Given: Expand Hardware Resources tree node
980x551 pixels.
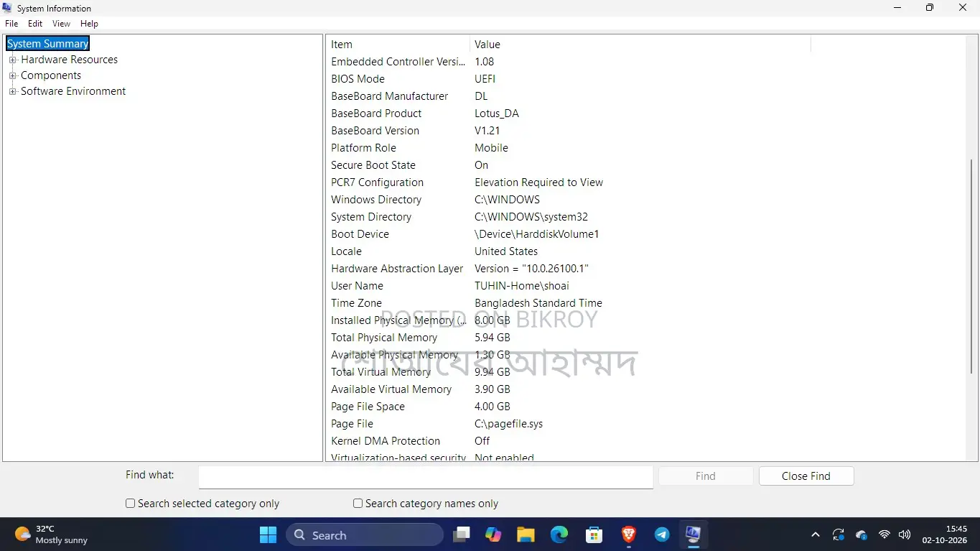Looking at the screenshot, I should point(12,60).
